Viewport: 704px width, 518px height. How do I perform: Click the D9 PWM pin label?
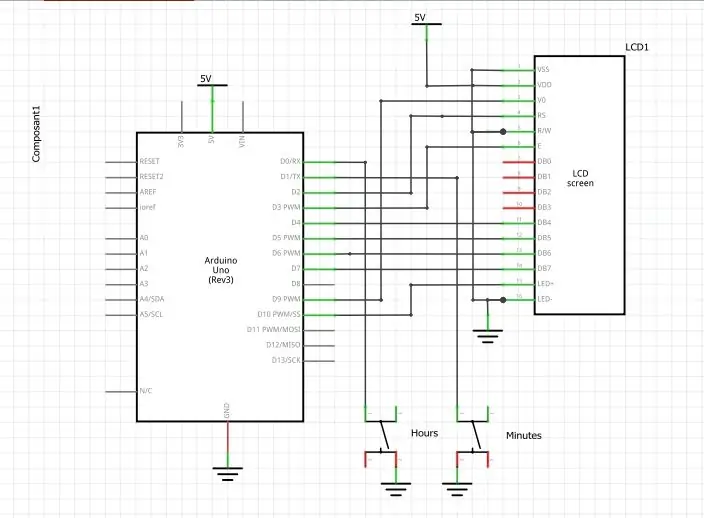pyautogui.click(x=286, y=299)
